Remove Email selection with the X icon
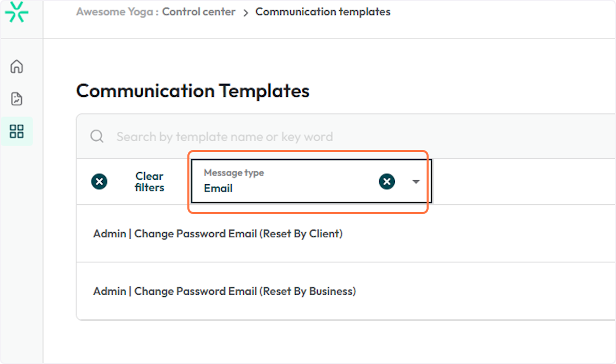616x364 pixels. pos(387,181)
